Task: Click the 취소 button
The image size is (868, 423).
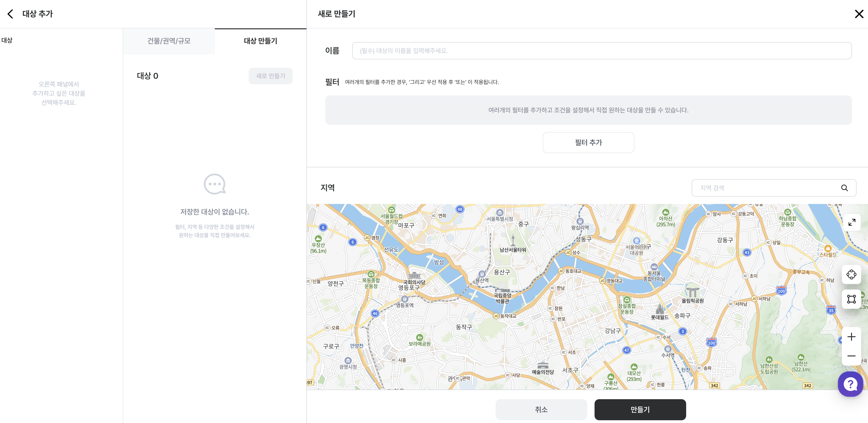Action: pyautogui.click(x=541, y=409)
